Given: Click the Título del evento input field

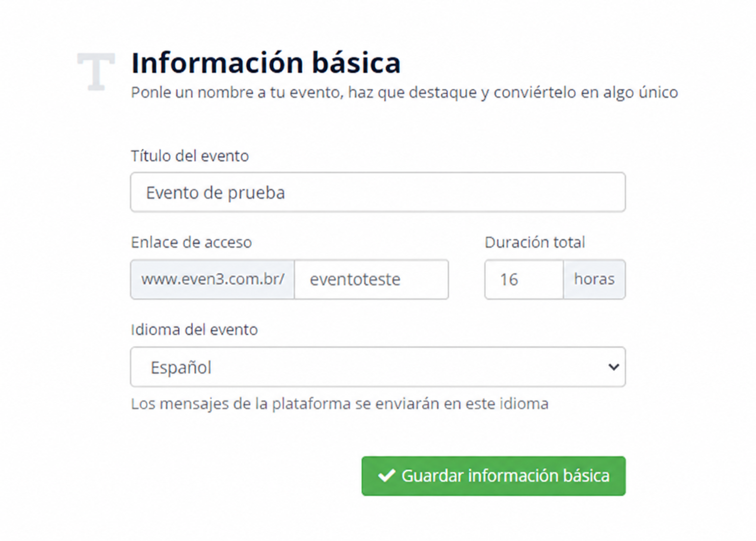Looking at the screenshot, I should (378, 192).
